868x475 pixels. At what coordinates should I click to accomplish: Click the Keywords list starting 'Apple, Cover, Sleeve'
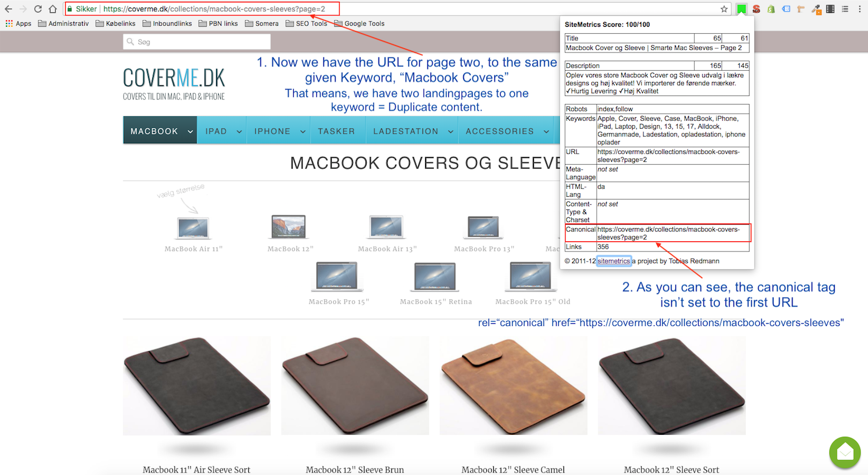[671, 130]
